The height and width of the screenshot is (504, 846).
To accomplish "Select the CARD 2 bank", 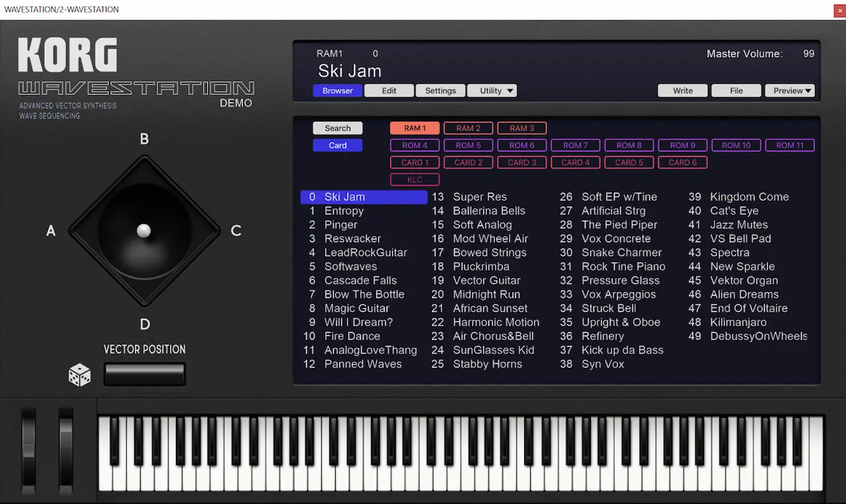I will 469,162.
